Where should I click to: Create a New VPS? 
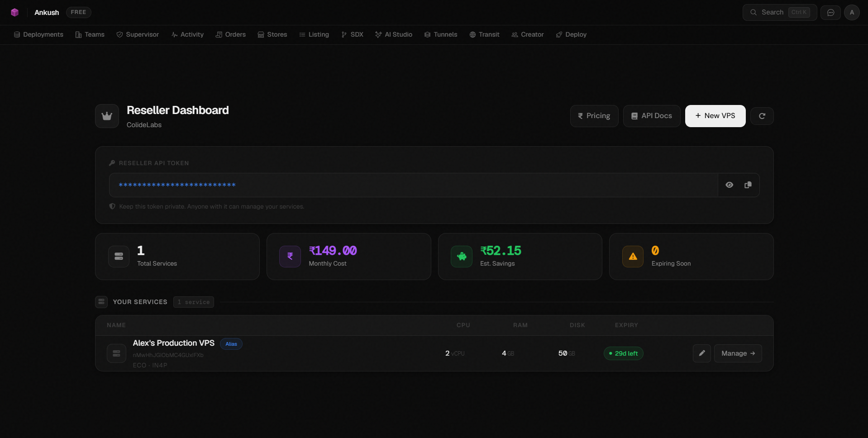715,116
